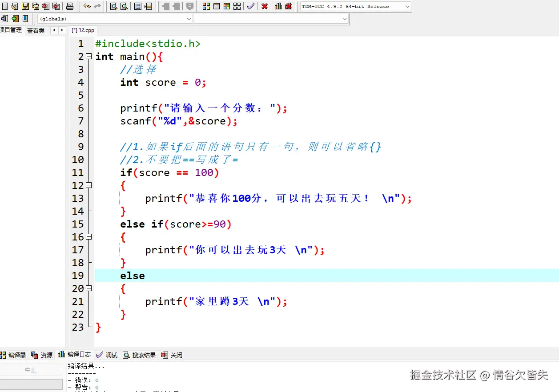
Task: Open the 资源 bottom tab
Action: [42, 355]
